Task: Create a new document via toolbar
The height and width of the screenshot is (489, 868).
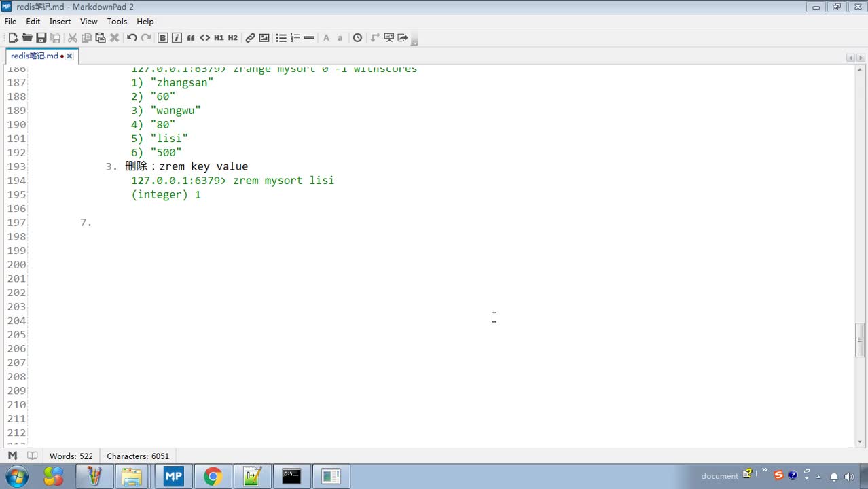Action: point(13,38)
